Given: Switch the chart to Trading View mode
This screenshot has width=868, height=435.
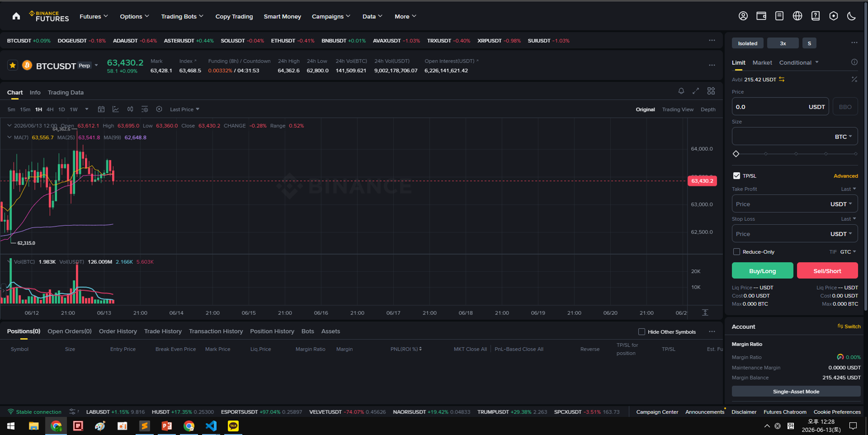Looking at the screenshot, I should (677, 109).
